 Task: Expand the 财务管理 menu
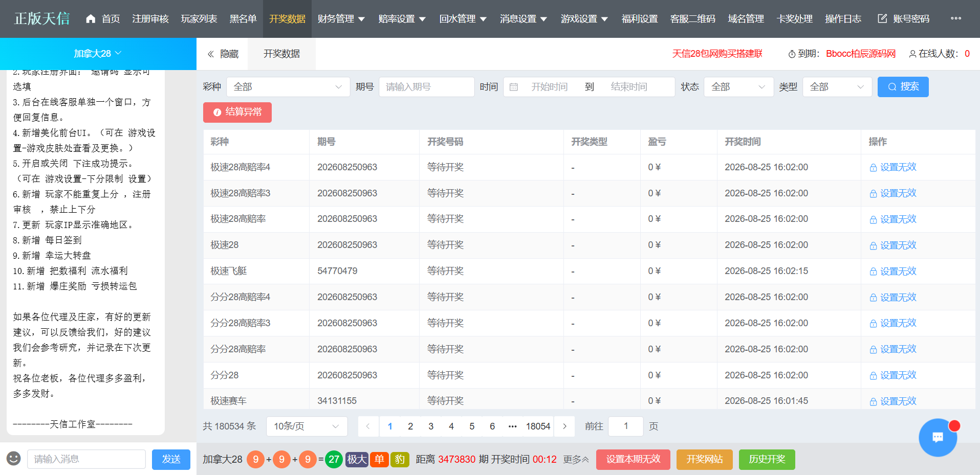341,19
